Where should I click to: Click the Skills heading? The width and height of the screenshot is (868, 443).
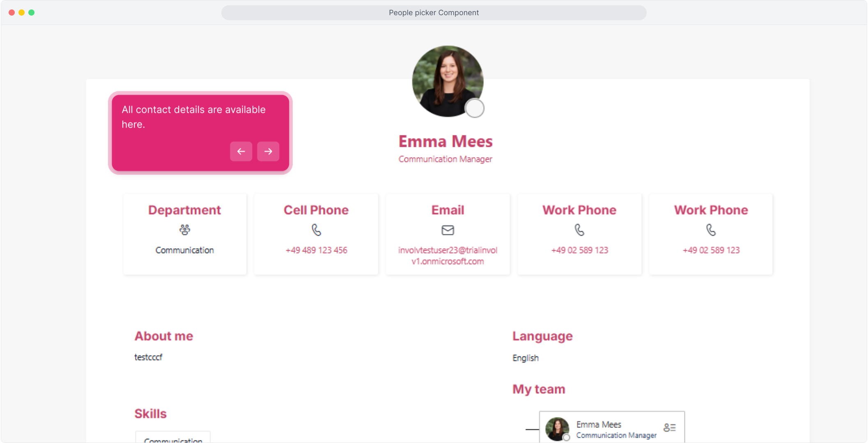[151, 413]
